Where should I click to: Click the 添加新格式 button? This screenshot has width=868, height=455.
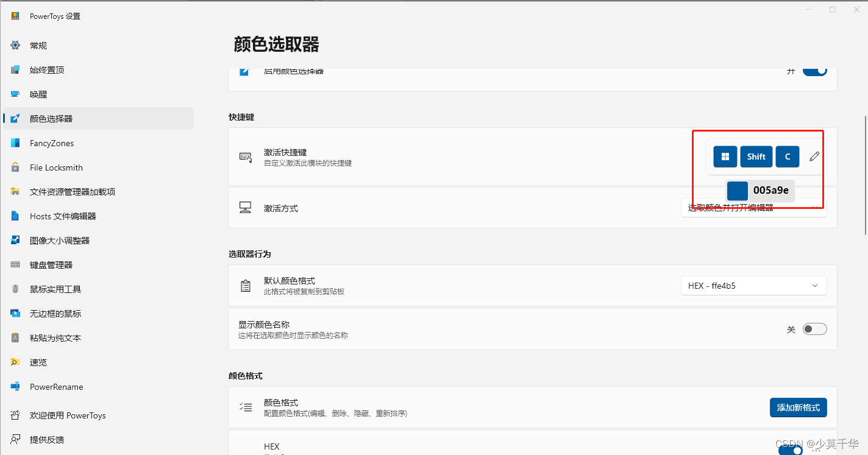point(799,407)
